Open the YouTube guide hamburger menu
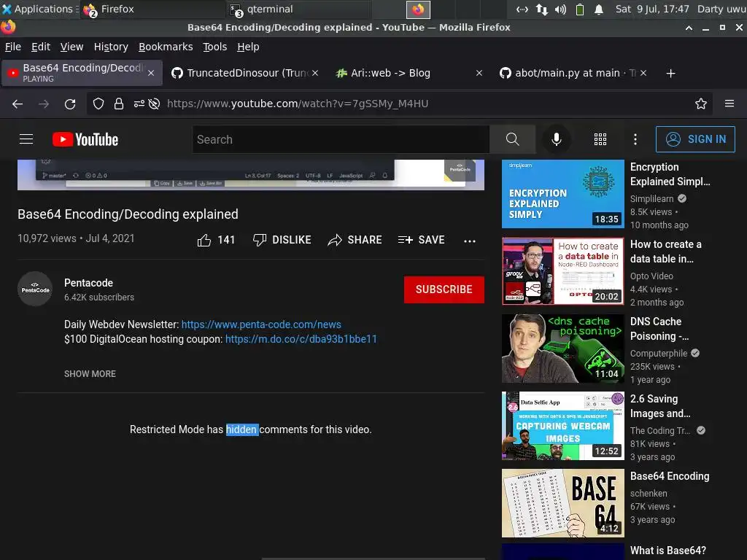The width and height of the screenshot is (747, 560). tap(26, 139)
